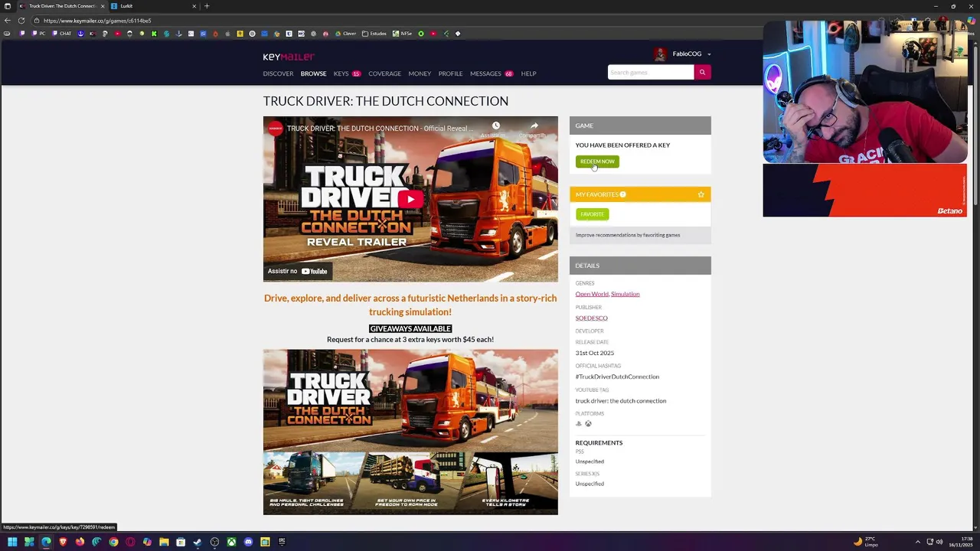This screenshot has height=551, width=980.
Task: Click the #TruckDriverDutchConnection hashtag text
Action: [617, 377]
